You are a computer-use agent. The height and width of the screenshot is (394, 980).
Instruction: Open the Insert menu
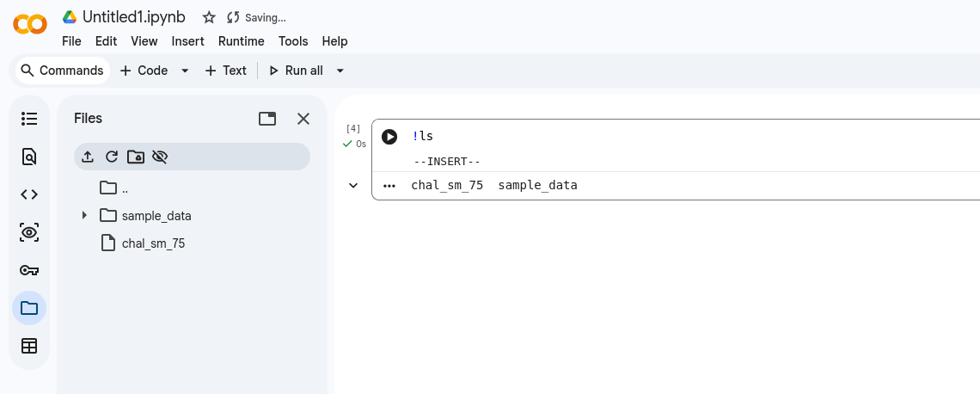[187, 41]
